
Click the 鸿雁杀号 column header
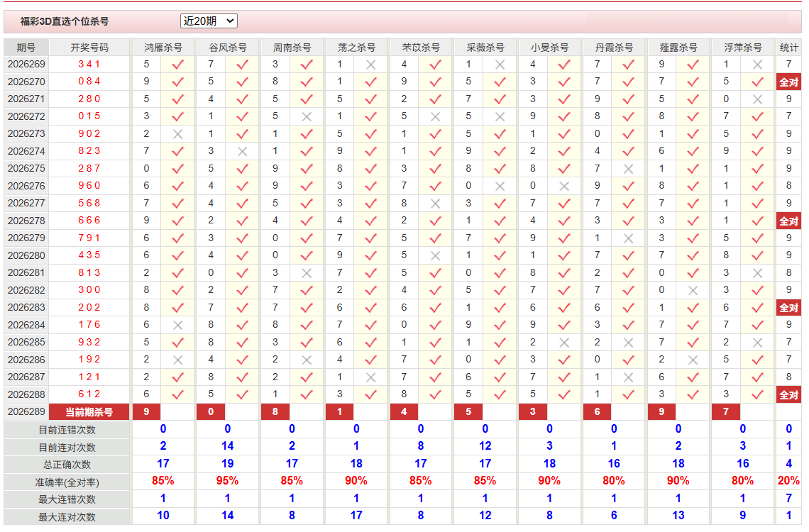tap(163, 48)
